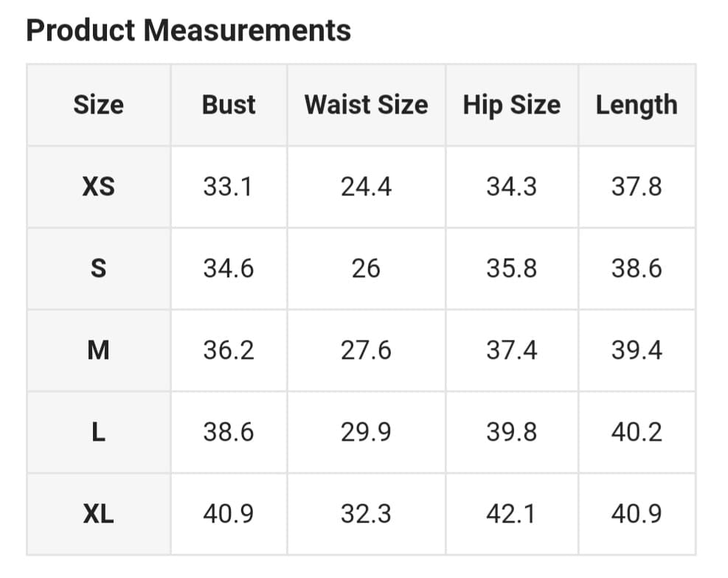The height and width of the screenshot is (578, 728).
Task: Click the XS bust value 33.1
Action: point(228,187)
